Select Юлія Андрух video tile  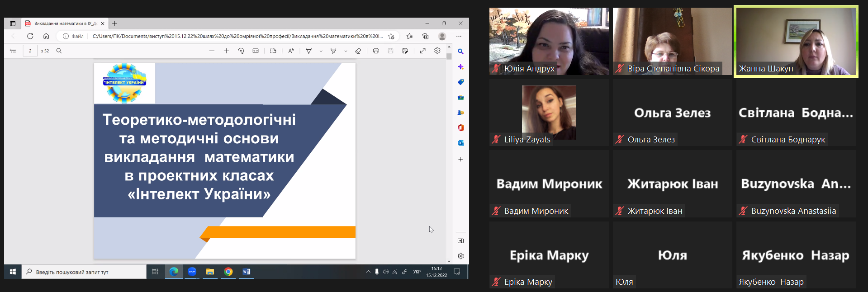[x=549, y=41]
